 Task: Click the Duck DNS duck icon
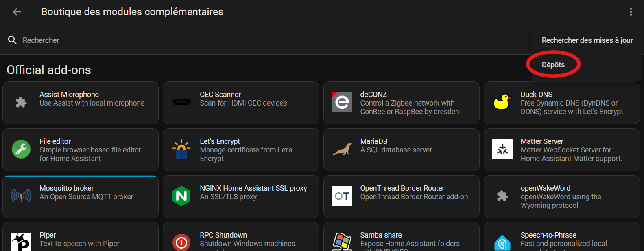502,102
